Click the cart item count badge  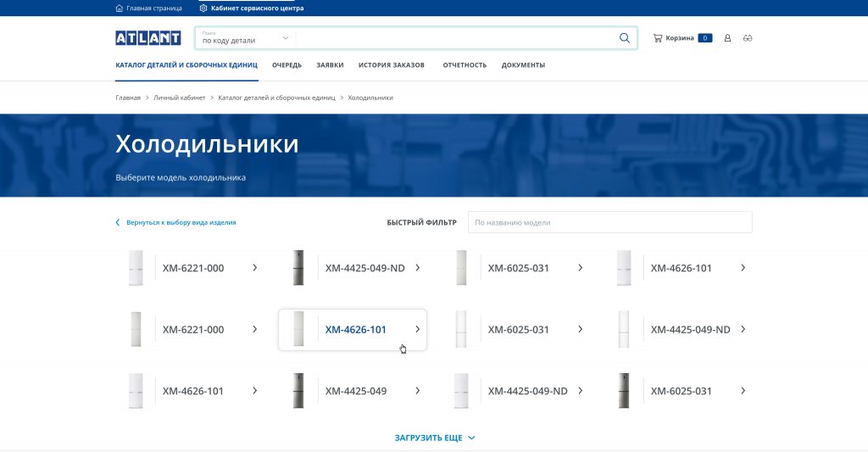click(704, 38)
